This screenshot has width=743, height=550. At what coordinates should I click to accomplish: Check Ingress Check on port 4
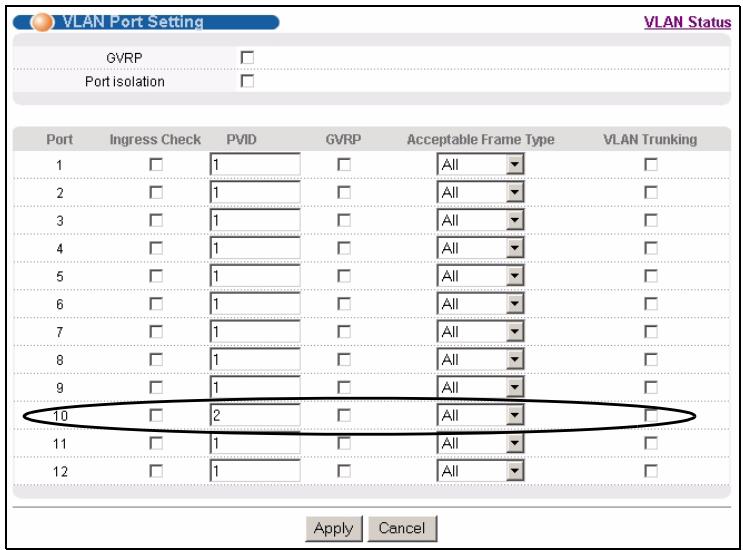156,248
